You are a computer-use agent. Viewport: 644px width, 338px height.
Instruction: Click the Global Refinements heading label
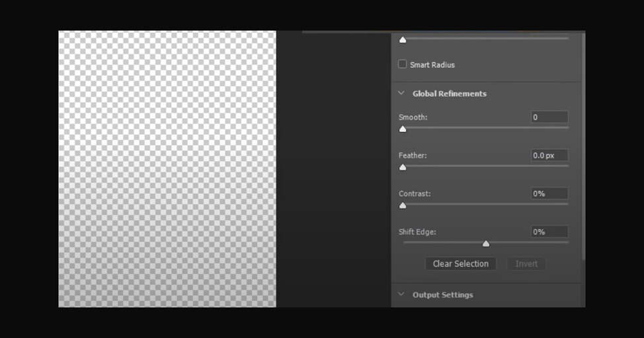coord(449,94)
